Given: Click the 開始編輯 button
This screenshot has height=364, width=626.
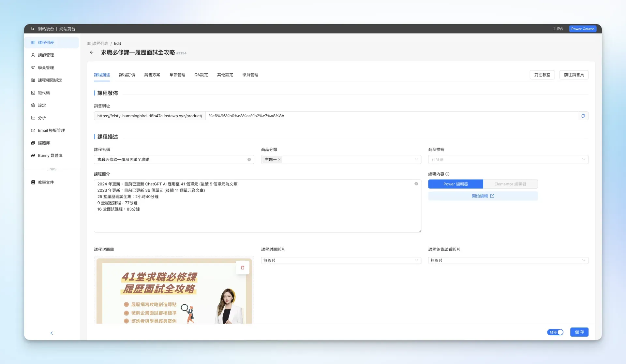Looking at the screenshot, I should [x=483, y=196].
